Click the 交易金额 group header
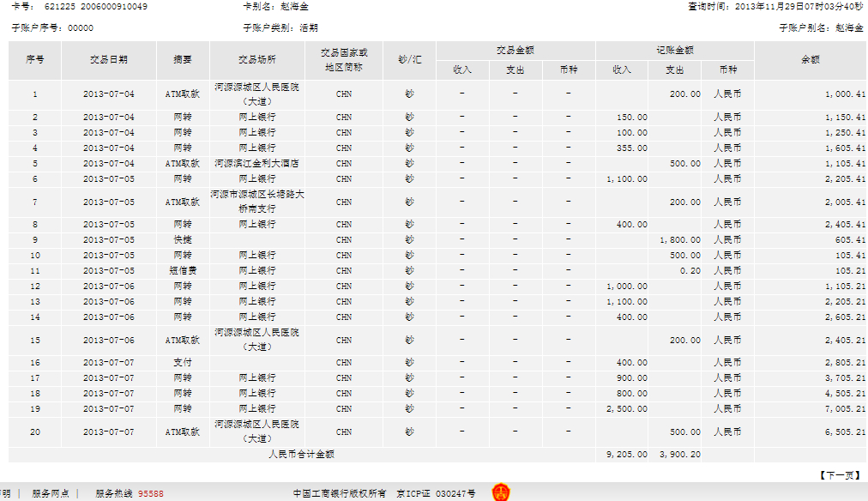 (x=515, y=51)
